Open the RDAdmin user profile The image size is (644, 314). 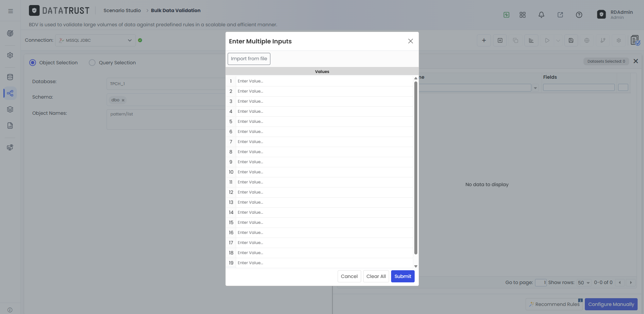[615, 14]
